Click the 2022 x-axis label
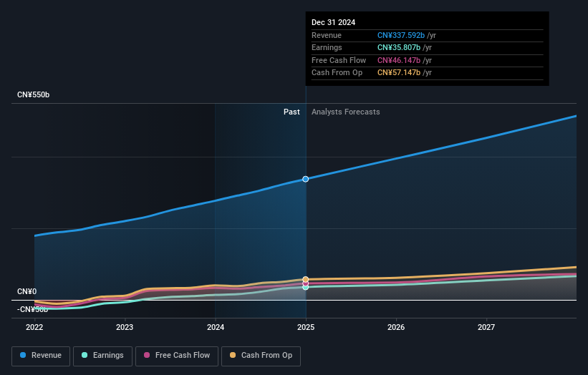 point(34,327)
